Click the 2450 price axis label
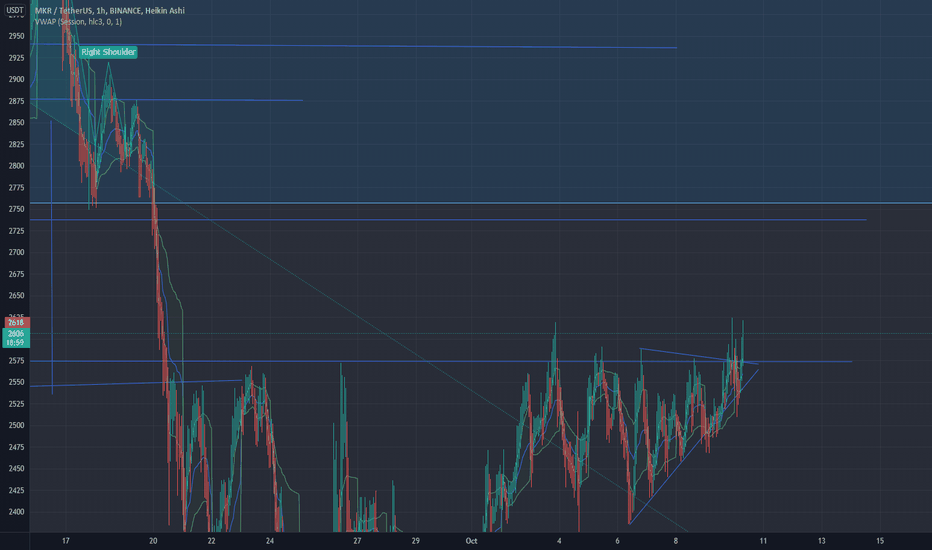932x550 pixels. (17, 469)
